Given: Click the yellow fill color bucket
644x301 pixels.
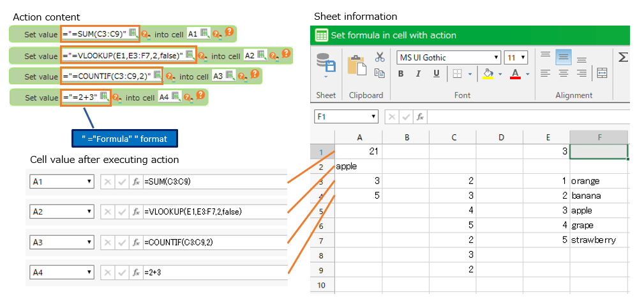Looking at the screenshot, I should pos(488,73).
